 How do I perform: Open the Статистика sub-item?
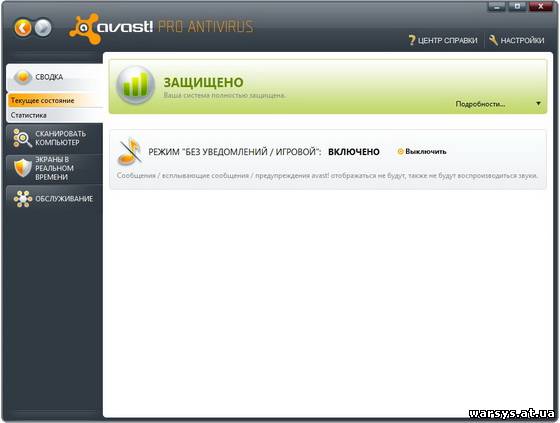point(54,115)
